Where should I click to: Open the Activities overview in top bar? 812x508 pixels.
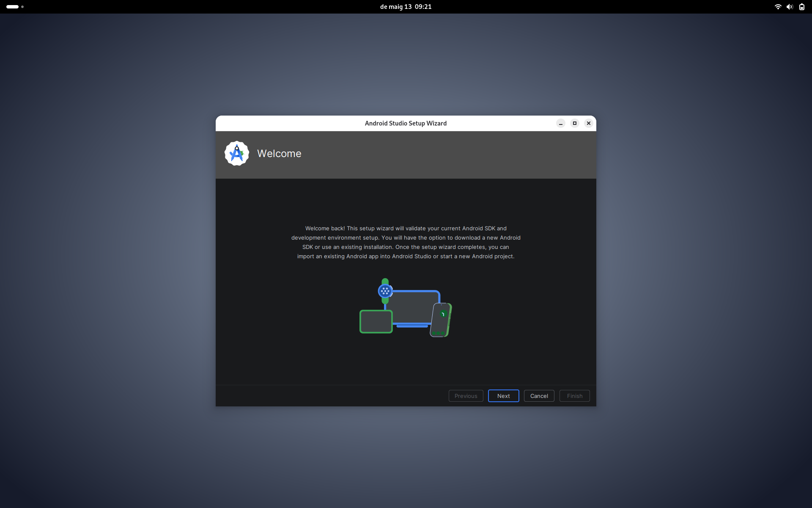[15, 7]
